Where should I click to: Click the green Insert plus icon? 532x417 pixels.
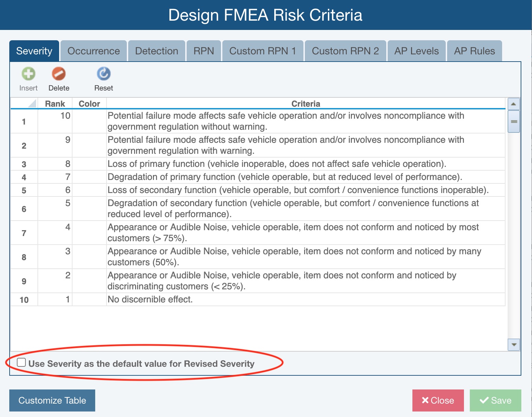(29, 74)
